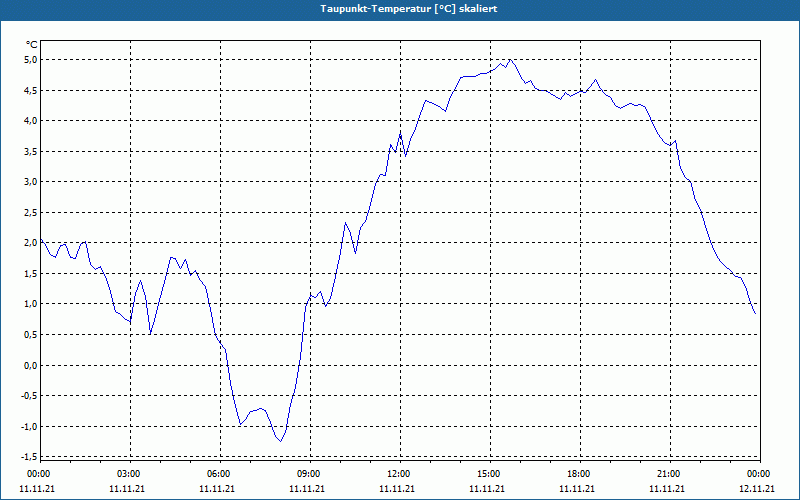This screenshot has width=800, height=500.
Task: Select the 4,0 y-axis value
Action: click(31, 121)
